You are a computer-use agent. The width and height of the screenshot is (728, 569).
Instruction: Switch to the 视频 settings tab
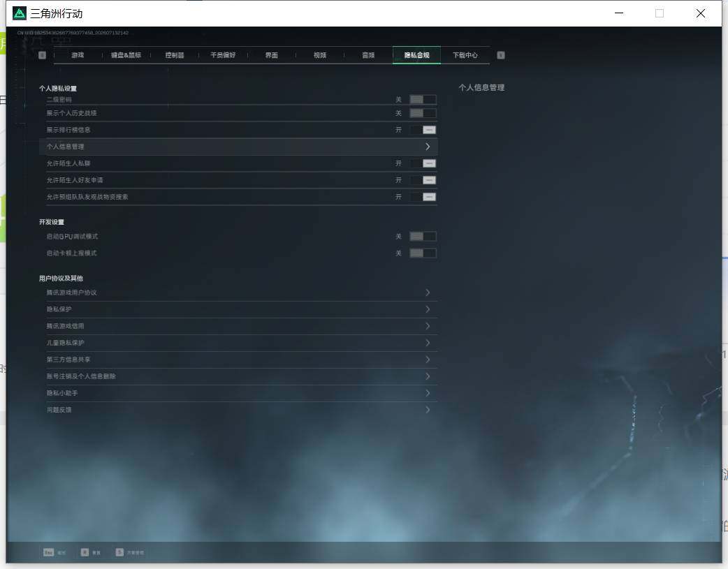(x=320, y=55)
